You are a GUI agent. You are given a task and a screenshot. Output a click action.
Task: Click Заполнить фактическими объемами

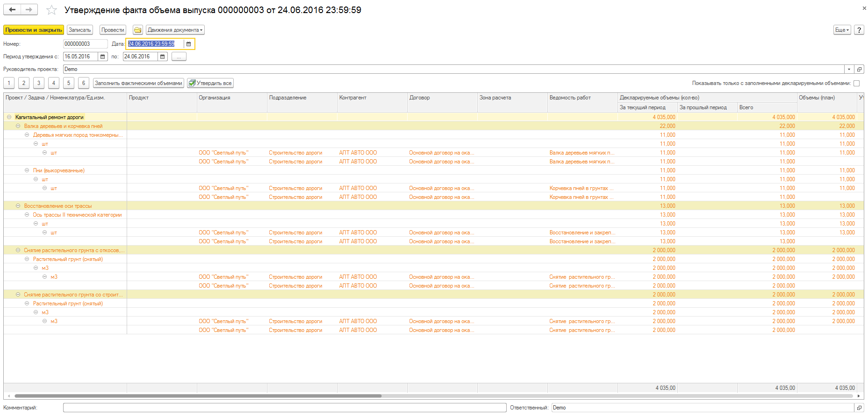[138, 83]
